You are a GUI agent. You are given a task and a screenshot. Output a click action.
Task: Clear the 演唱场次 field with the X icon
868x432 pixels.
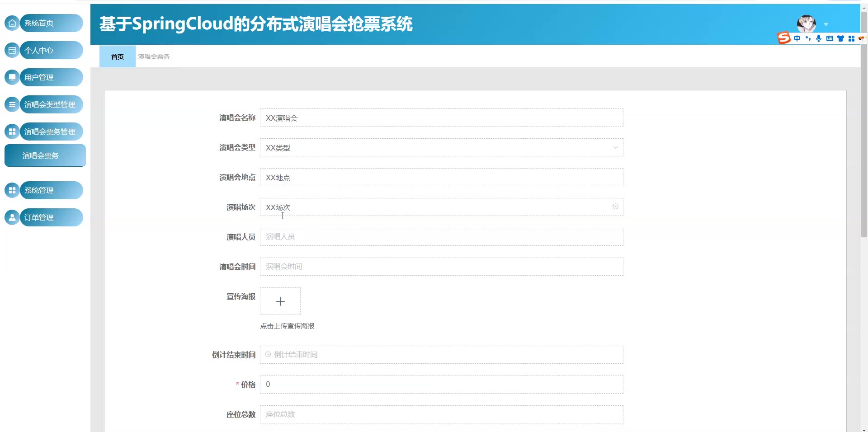(x=615, y=207)
